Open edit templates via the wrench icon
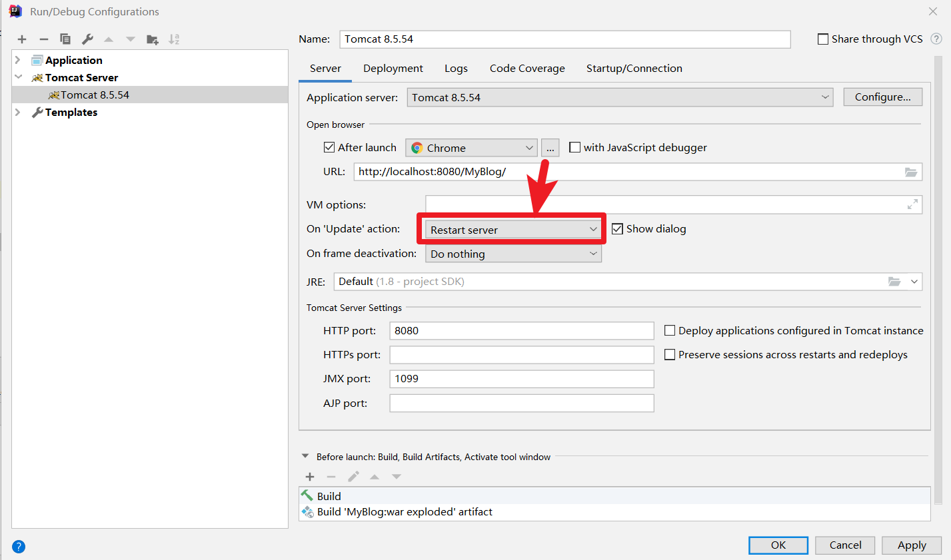Screen dimensions: 951x560 point(87,39)
